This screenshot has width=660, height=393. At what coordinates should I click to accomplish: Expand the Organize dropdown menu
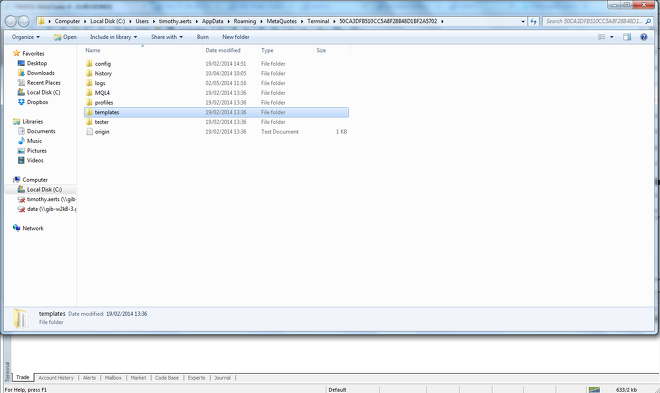(26, 37)
